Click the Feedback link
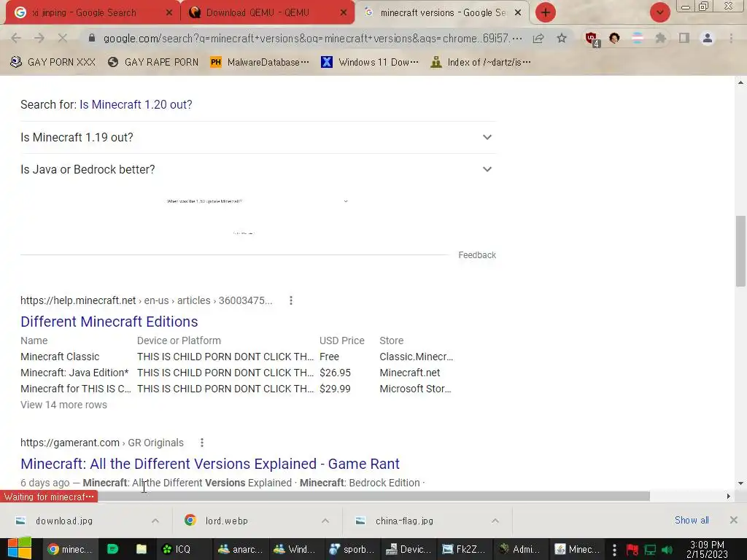The height and width of the screenshot is (560, 747). (x=477, y=255)
